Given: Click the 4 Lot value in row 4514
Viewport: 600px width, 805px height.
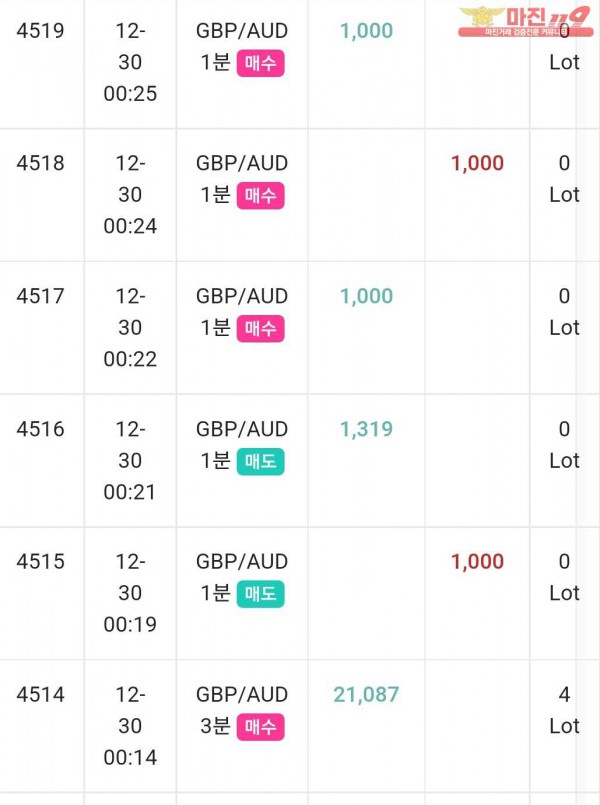Looking at the screenshot, I should [564, 710].
